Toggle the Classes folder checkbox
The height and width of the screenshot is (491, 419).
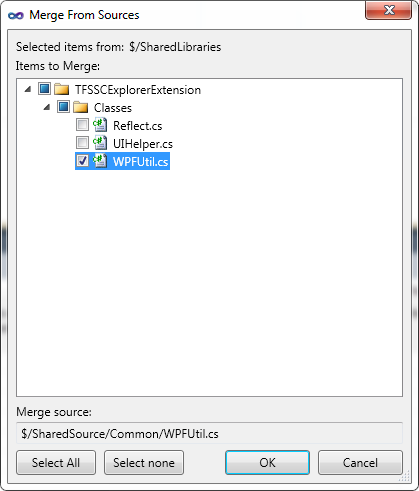[63, 107]
